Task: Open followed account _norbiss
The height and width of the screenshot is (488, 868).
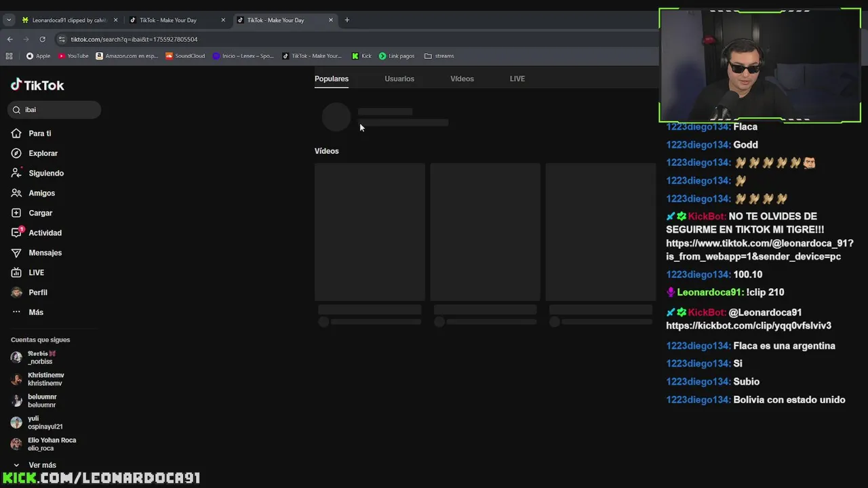Action: [42, 357]
